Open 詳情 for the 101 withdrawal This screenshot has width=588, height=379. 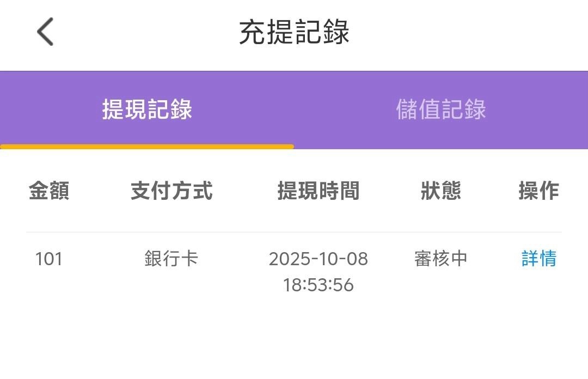pos(538,259)
